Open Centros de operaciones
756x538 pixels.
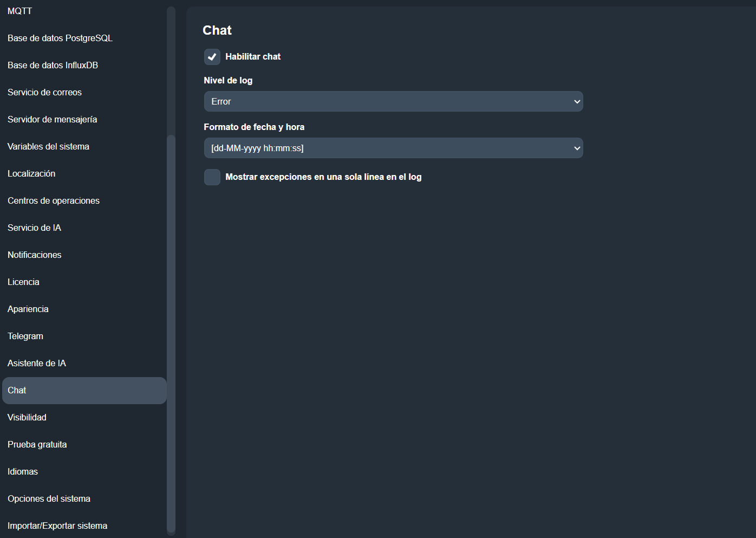[54, 200]
